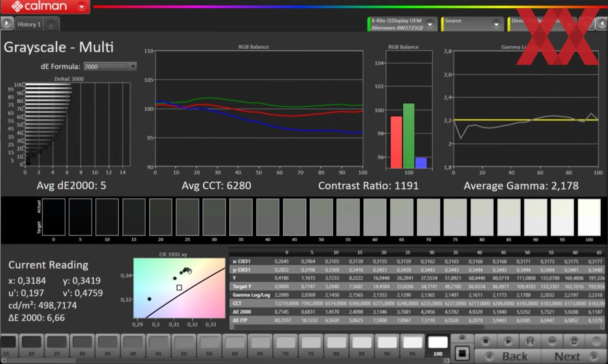
Task: Select the 85 percent gray level button
Action: [x=362, y=346]
